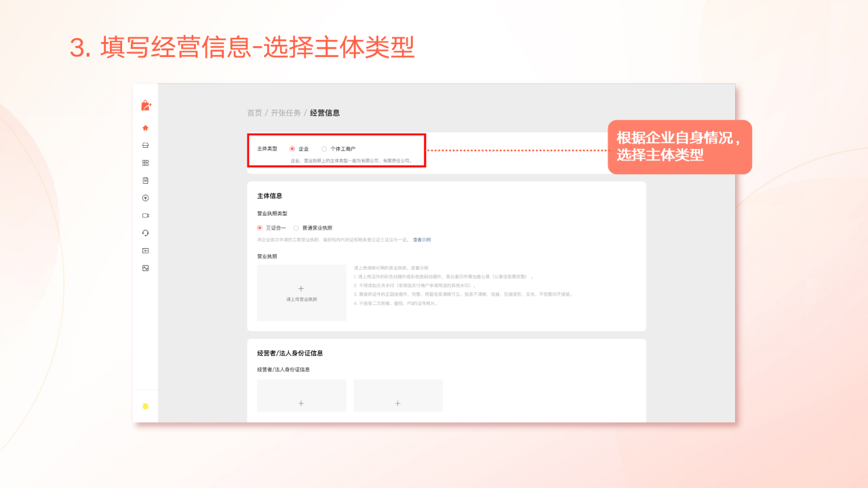Open the home icon in sidebar

[x=145, y=127]
